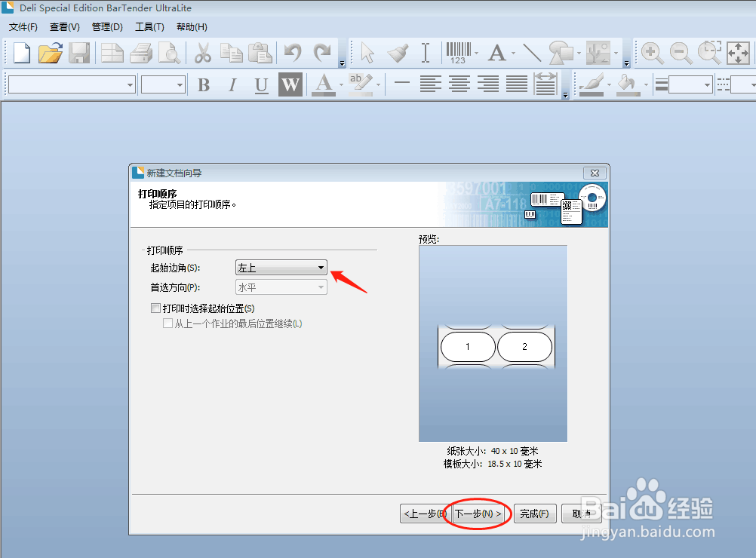Open the page setup icon

(112, 53)
